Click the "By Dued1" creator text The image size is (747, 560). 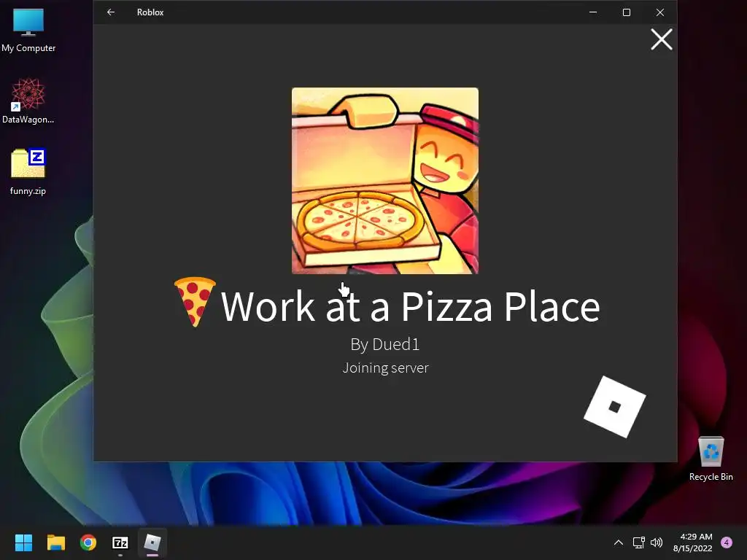coord(385,344)
